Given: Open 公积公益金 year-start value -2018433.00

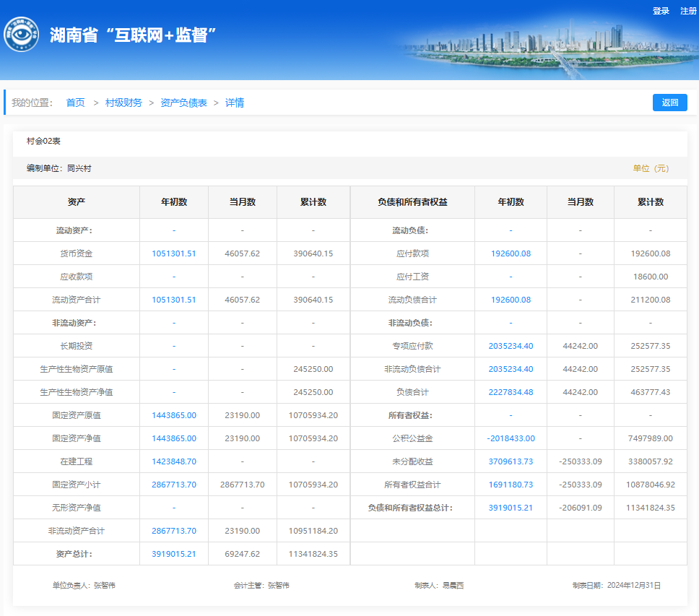Looking at the screenshot, I should [x=511, y=438].
